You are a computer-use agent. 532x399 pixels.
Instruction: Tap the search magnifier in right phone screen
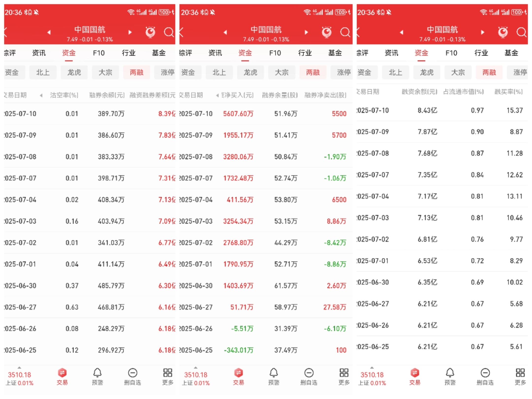pyautogui.click(x=522, y=32)
